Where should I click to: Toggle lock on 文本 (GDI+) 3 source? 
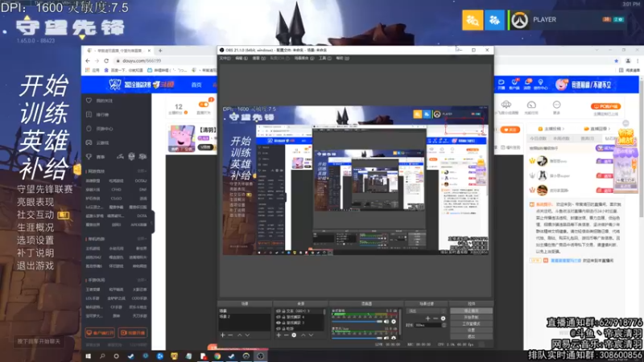pyautogui.click(x=283, y=311)
